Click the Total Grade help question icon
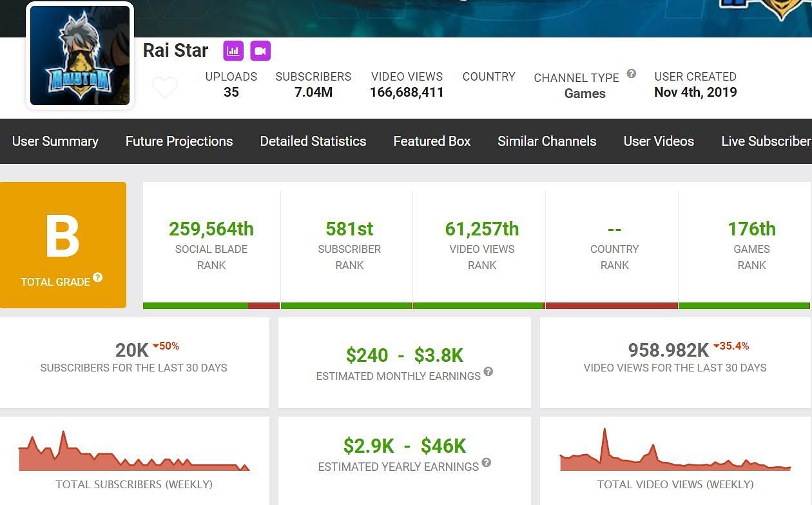The image size is (812, 505). (98, 277)
